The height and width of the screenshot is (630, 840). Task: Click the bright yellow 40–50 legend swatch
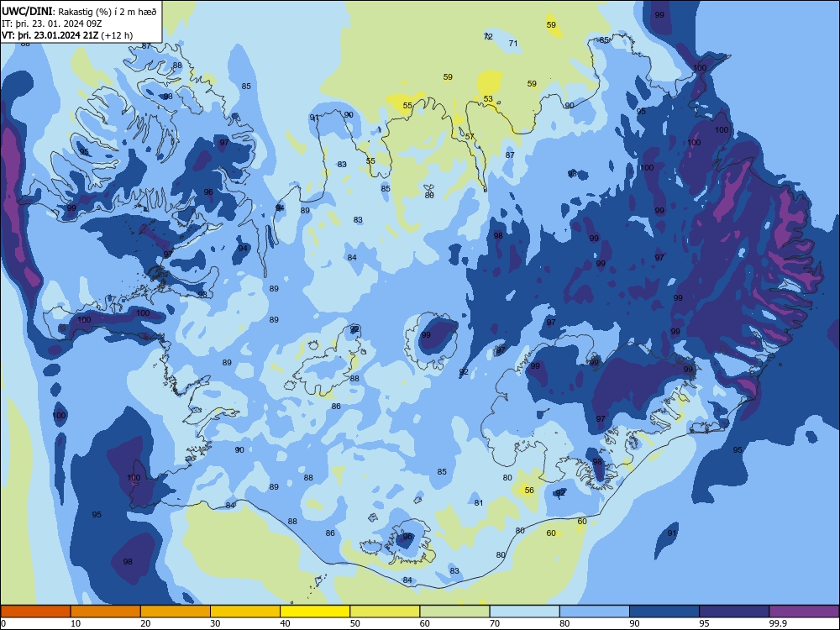[x=315, y=612]
